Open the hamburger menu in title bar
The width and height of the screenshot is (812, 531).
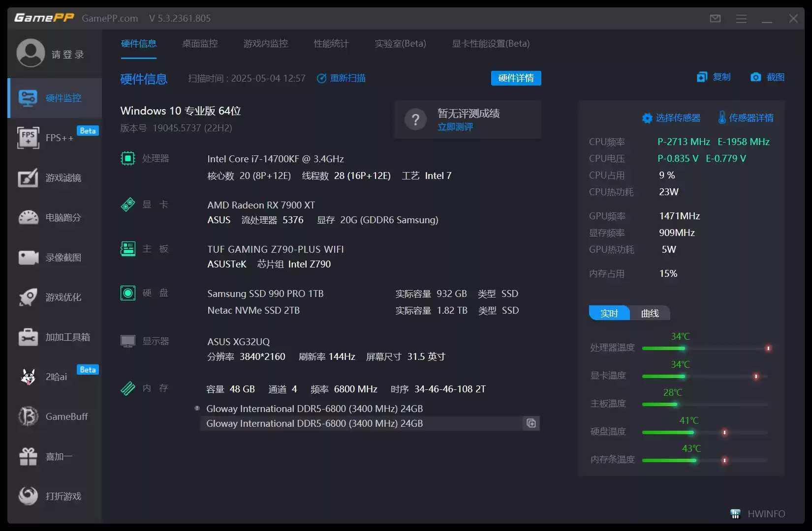(x=741, y=19)
